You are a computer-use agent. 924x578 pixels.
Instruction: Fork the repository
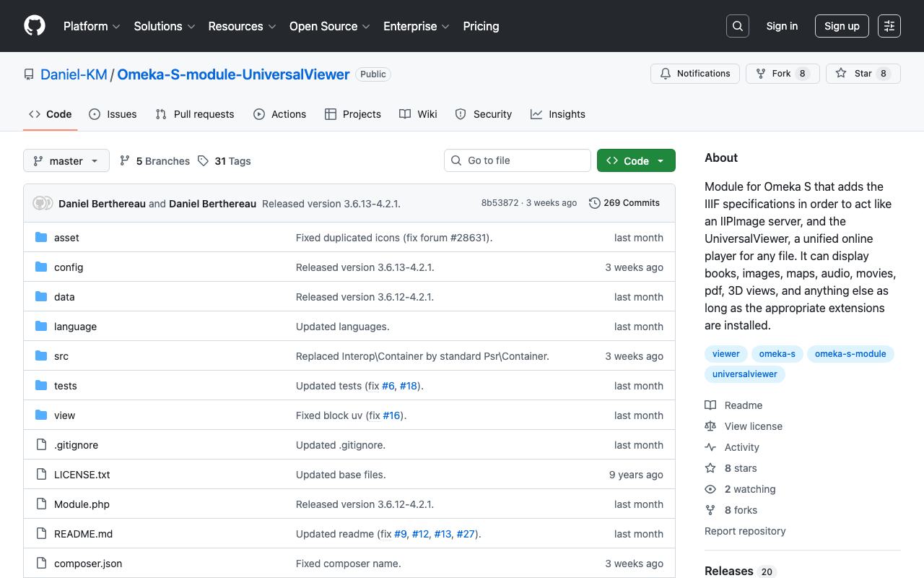pos(773,74)
